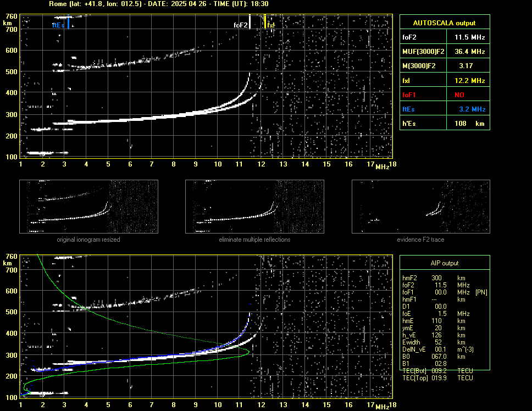This screenshot has height=411, width=532.
Task: Select the h'Es value 108 km
Action: [x=469, y=124]
